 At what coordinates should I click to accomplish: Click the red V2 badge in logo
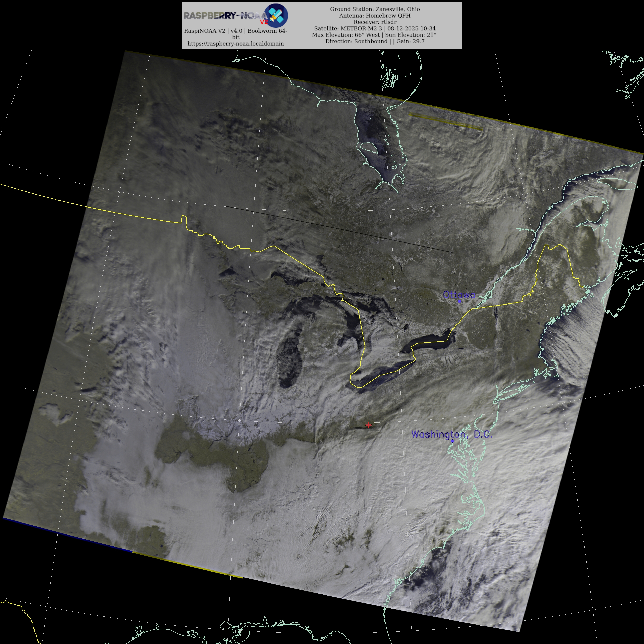click(264, 22)
